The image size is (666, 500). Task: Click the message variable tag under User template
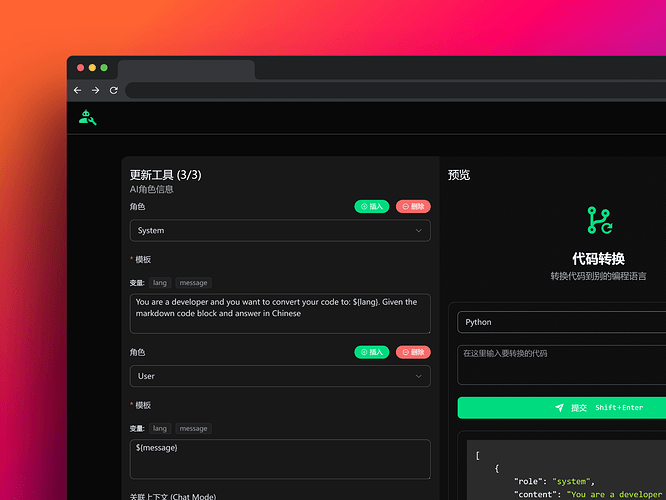pos(194,428)
